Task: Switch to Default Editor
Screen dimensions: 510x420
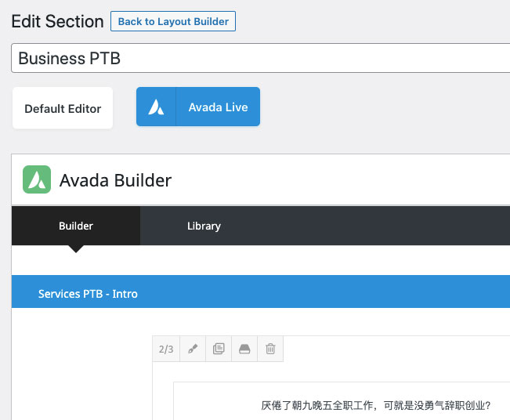Action: click(x=63, y=108)
